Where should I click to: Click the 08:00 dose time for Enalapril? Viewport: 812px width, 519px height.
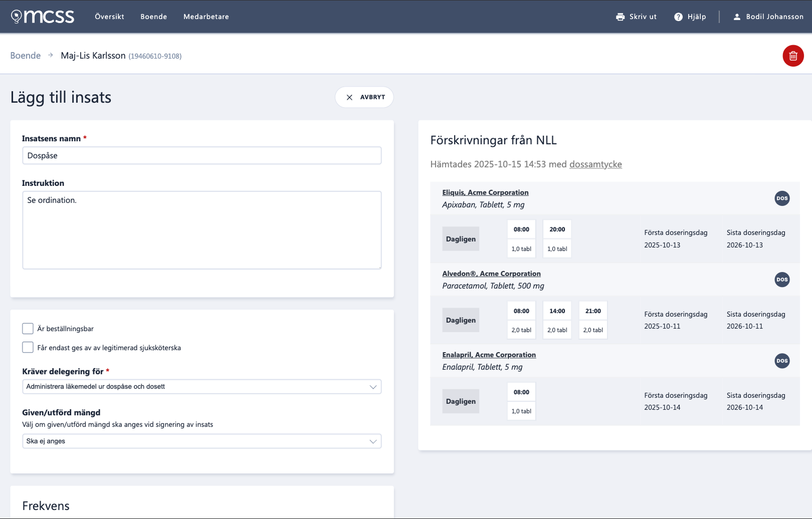click(521, 392)
